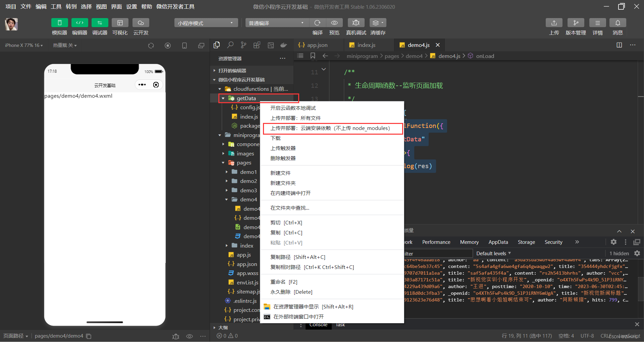Open the mini program mode dropdown
Screen dimensions: 644x342
click(x=206, y=23)
